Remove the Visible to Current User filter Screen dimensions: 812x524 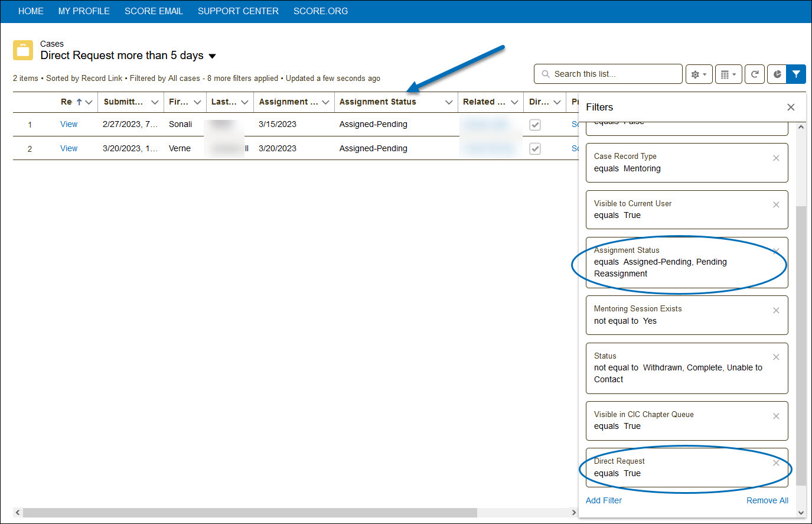(x=776, y=204)
